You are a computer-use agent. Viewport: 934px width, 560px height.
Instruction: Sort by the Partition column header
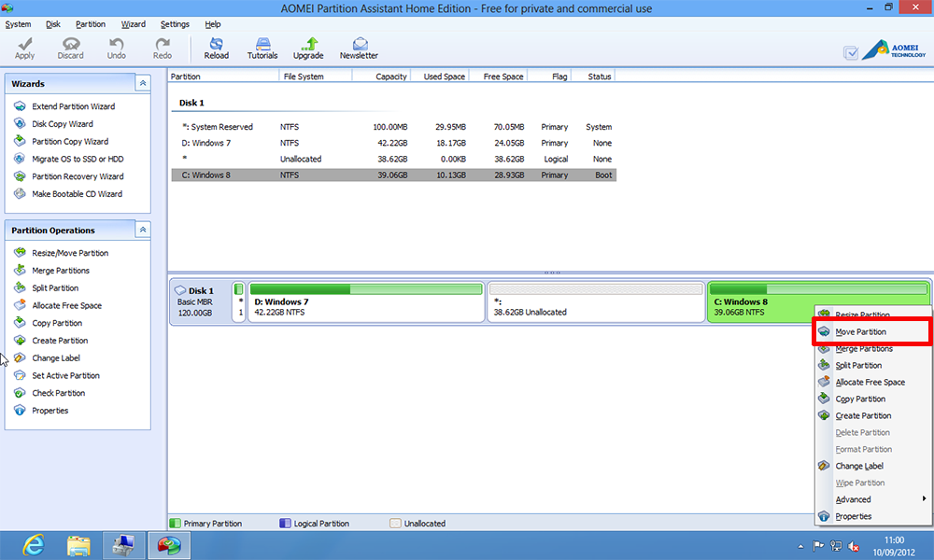coord(223,77)
